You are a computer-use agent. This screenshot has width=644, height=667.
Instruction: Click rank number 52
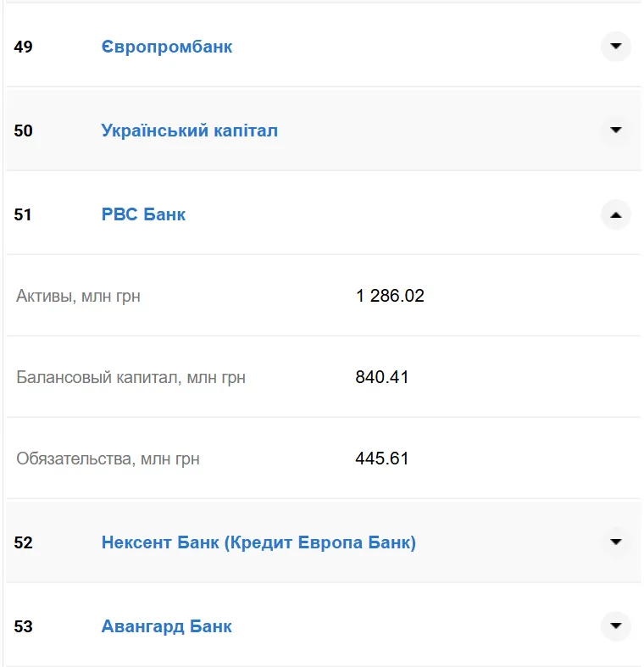pyautogui.click(x=24, y=542)
